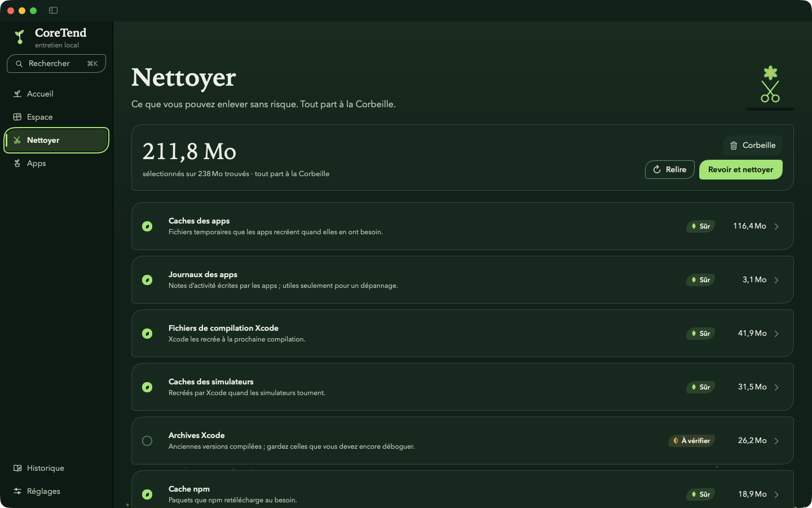Expand Fichiers de compilation Xcode chevron
This screenshot has width=812, height=508.
pos(776,334)
